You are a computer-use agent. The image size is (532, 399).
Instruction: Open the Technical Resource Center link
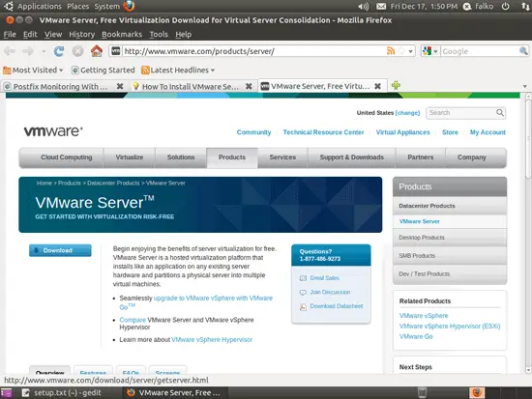click(323, 132)
